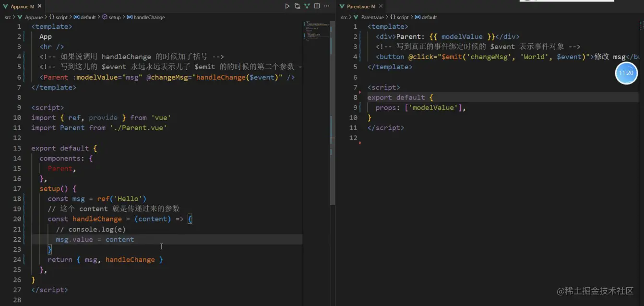The image size is (644, 306).
Task: Click the blue 11:20 timer badge
Action: click(626, 73)
